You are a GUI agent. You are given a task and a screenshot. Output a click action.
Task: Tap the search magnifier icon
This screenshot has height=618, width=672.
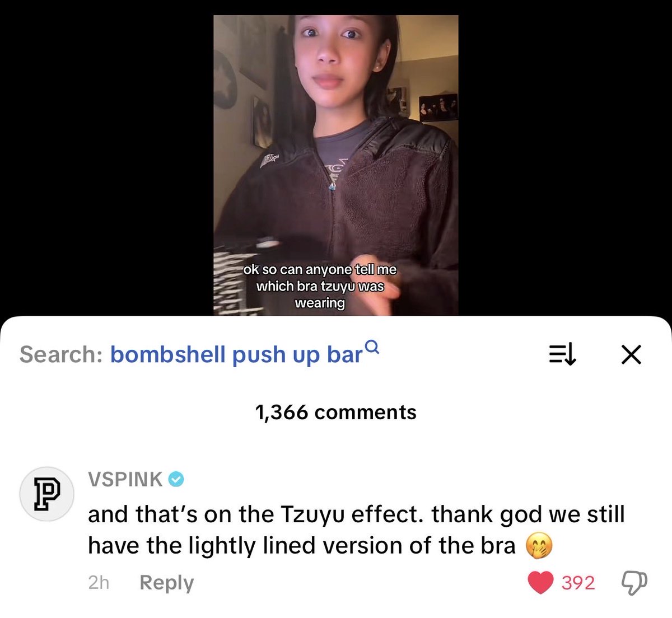pyautogui.click(x=372, y=348)
